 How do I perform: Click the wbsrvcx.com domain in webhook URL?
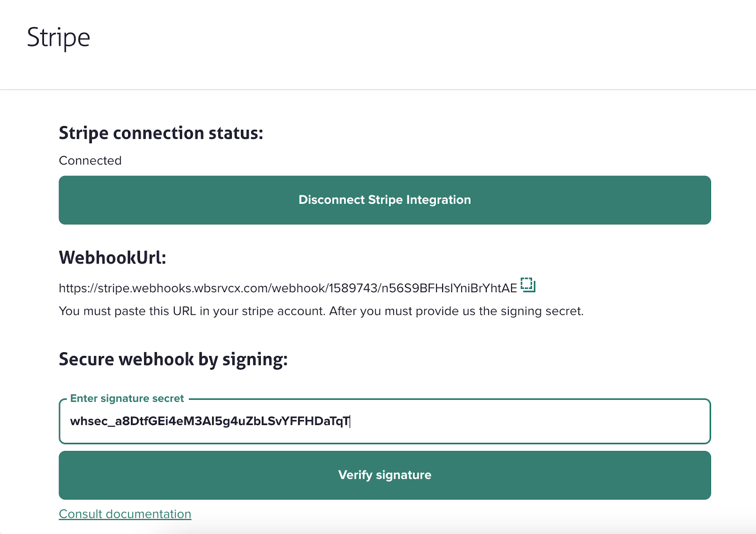coord(231,288)
